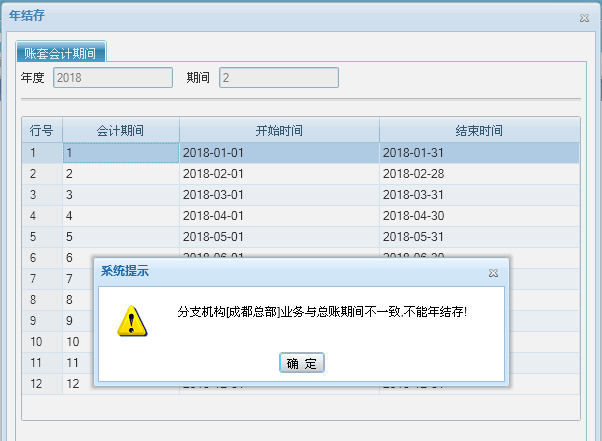Click the 确定 button in the system prompt

tap(302, 363)
